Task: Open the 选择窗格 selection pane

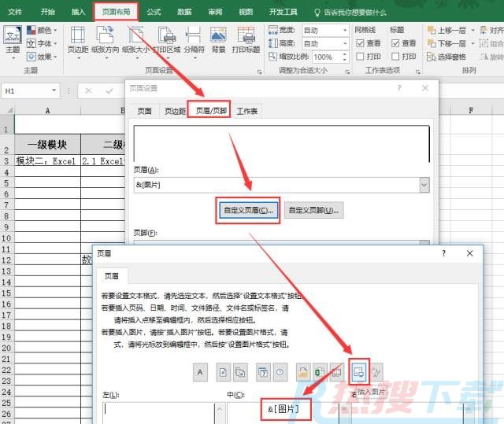Action: click(447, 57)
